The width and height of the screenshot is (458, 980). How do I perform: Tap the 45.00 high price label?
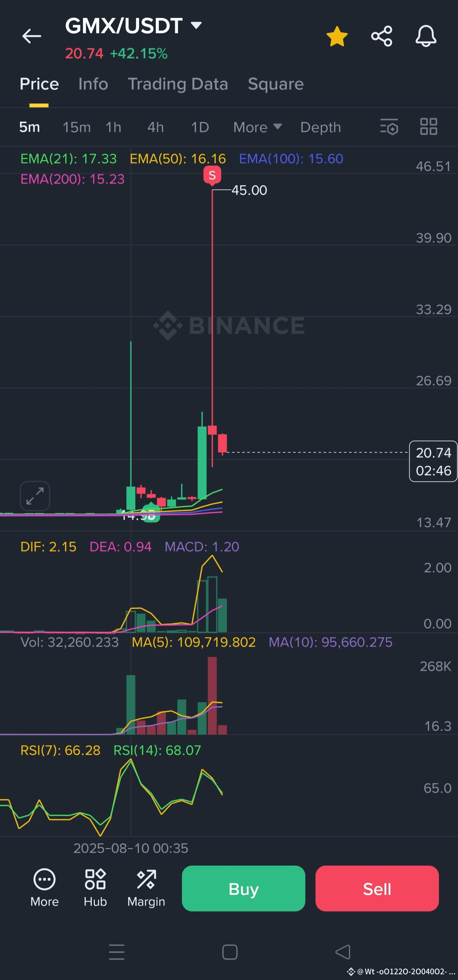coord(249,190)
